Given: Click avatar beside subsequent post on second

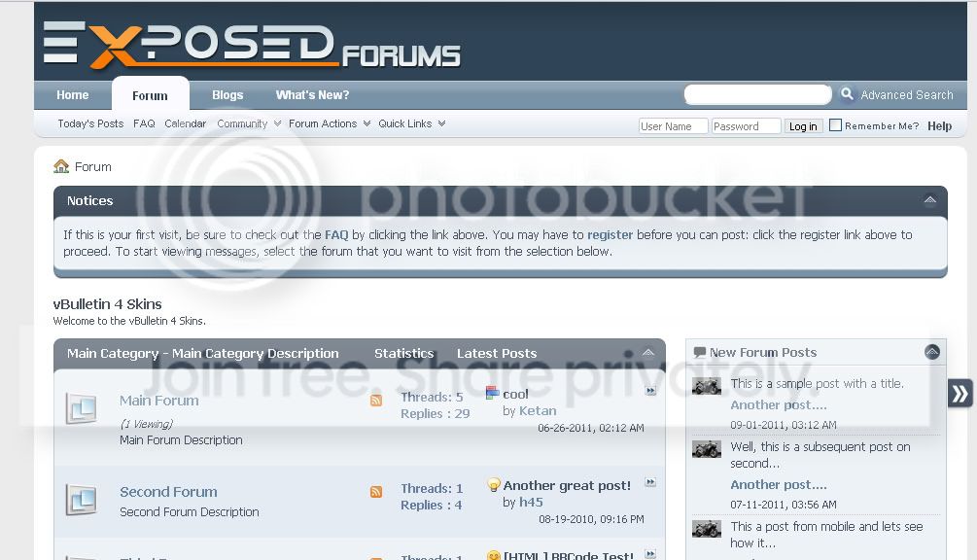Looking at the screenshot, I should [x=707, y=449].
